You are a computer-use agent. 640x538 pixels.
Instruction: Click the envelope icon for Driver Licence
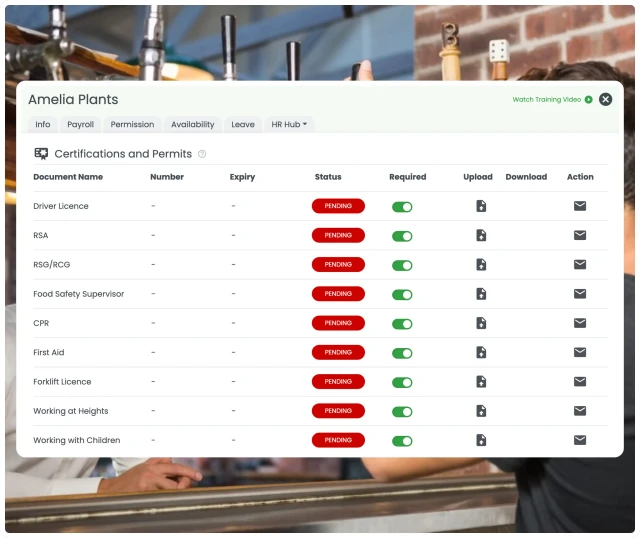pyautogui.click(x=580, y=206)
